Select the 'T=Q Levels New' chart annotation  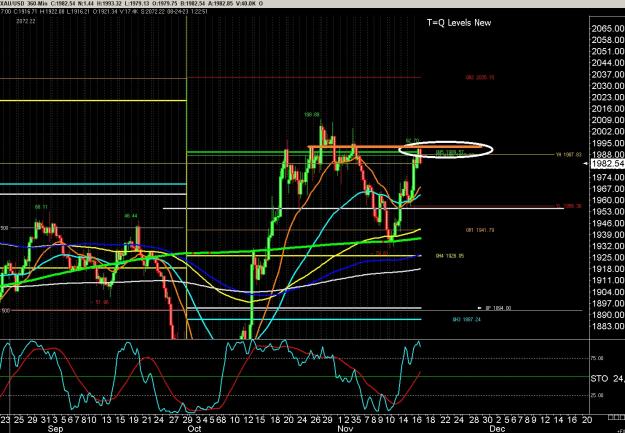coord(459,23)
